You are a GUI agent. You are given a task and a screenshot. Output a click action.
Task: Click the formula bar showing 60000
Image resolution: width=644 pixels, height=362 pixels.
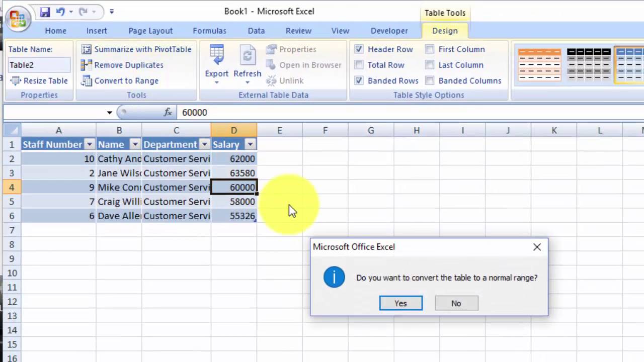(411, 112)
